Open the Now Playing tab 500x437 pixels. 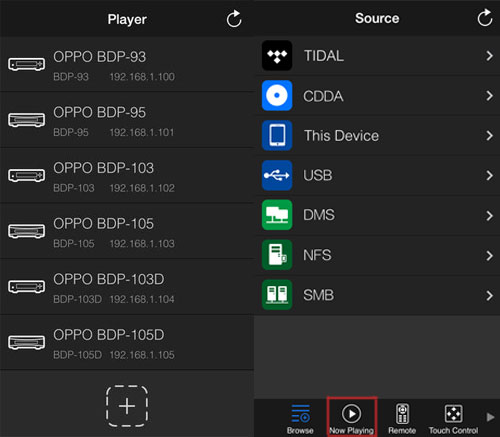[352, 418]
